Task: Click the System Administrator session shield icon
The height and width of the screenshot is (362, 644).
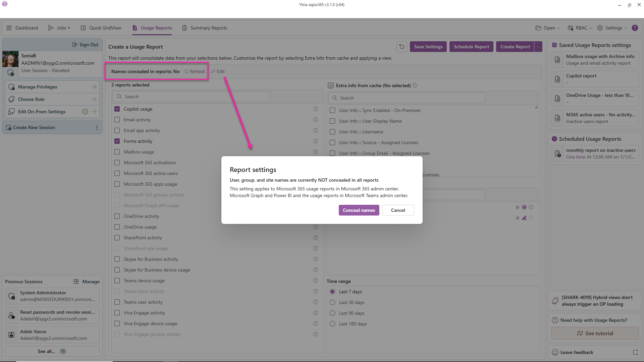Action: point(11,296)
